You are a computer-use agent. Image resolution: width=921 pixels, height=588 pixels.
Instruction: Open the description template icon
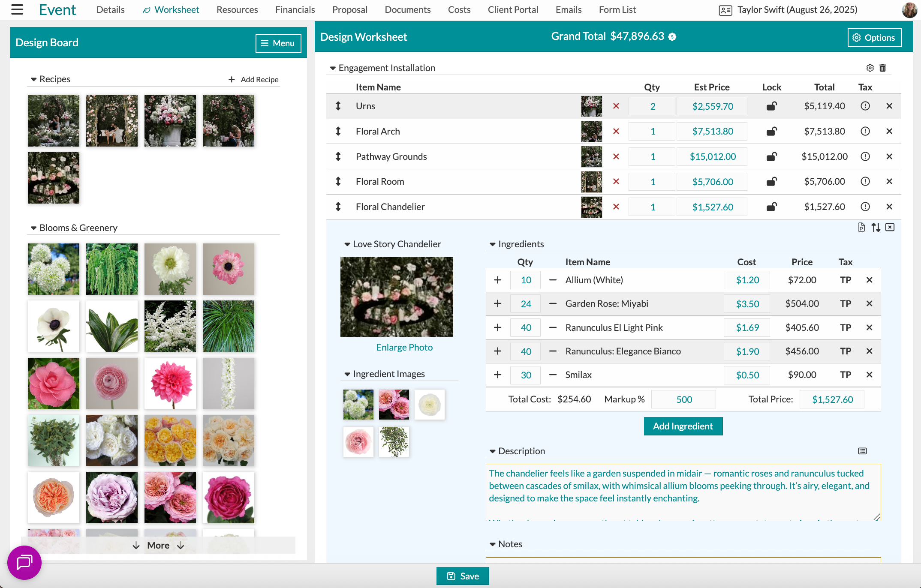pyautogui.click(x=862, y=451)
